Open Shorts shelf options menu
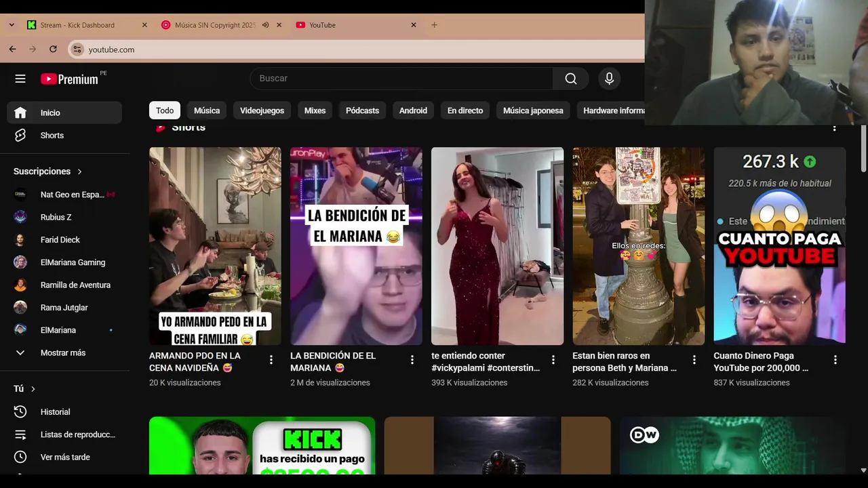Screen dimensions: 868x488 835,128
